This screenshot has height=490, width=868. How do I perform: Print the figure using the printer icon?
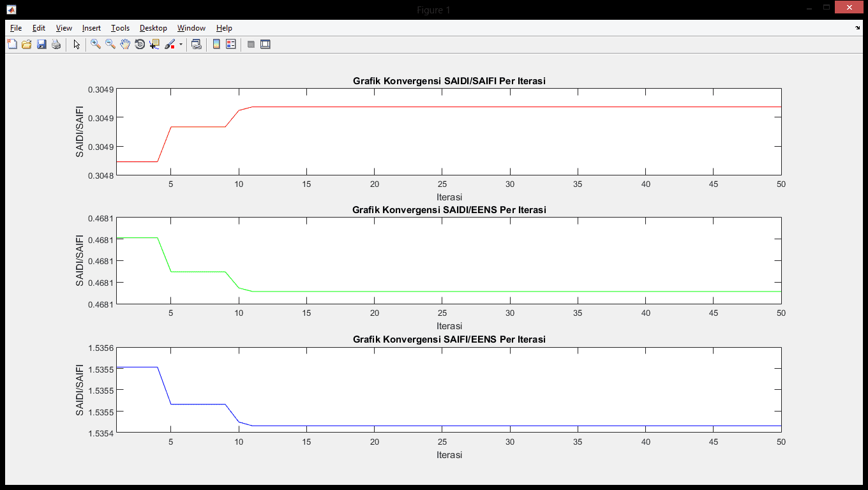click(x=56, y=45)
